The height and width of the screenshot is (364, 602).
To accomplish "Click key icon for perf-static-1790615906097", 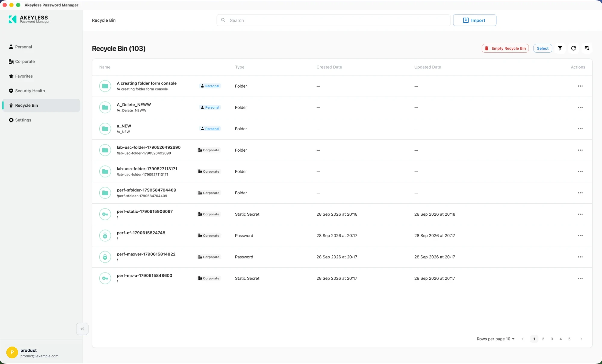I will tap(105, 214).
